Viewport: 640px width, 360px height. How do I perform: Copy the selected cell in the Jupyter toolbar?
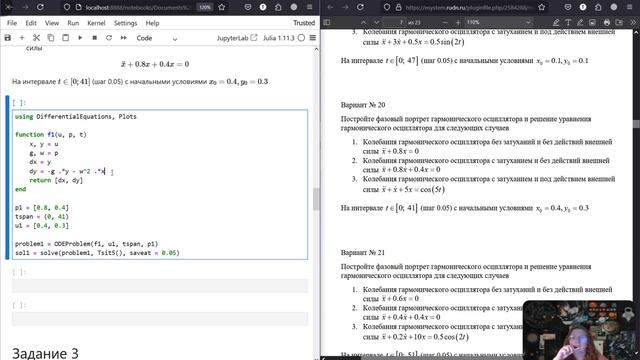click(x=51, y=38)
